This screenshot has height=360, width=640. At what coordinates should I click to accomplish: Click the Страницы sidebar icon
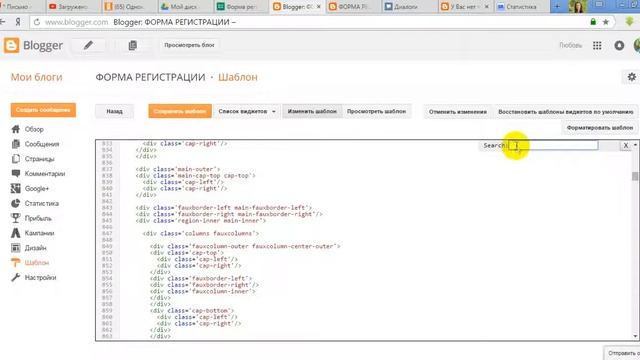[x=16, y=159]
